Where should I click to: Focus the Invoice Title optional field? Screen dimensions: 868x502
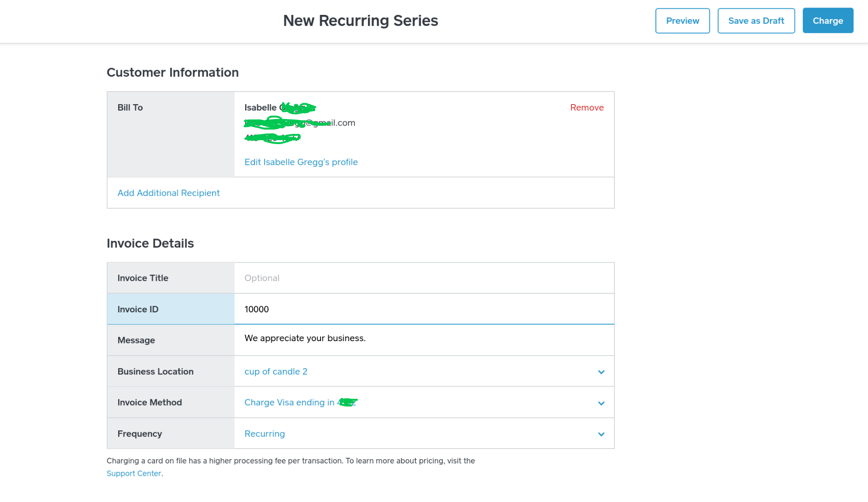click(x=423, y=278)
